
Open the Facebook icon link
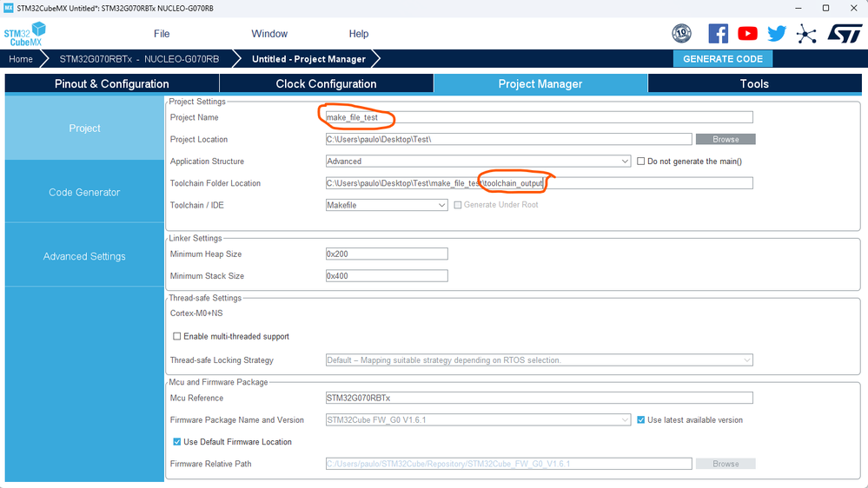pyautogui.click(x=718, y=34)
